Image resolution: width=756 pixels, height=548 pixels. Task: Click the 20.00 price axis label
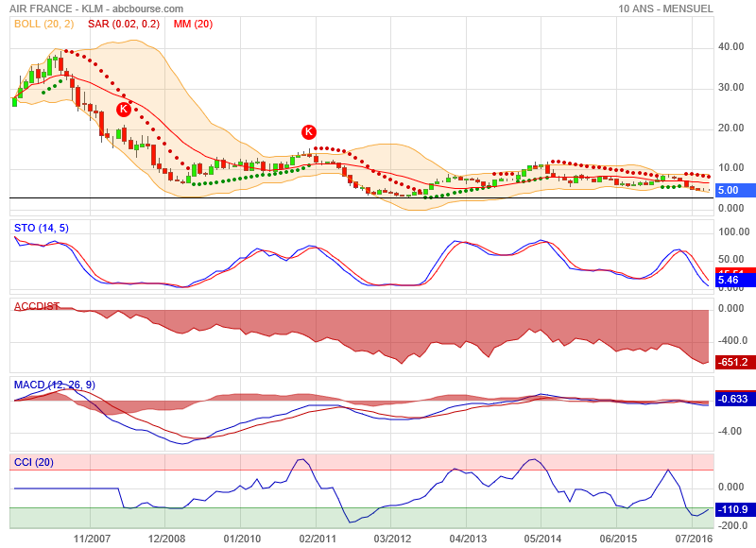click(x=730, y=128)
